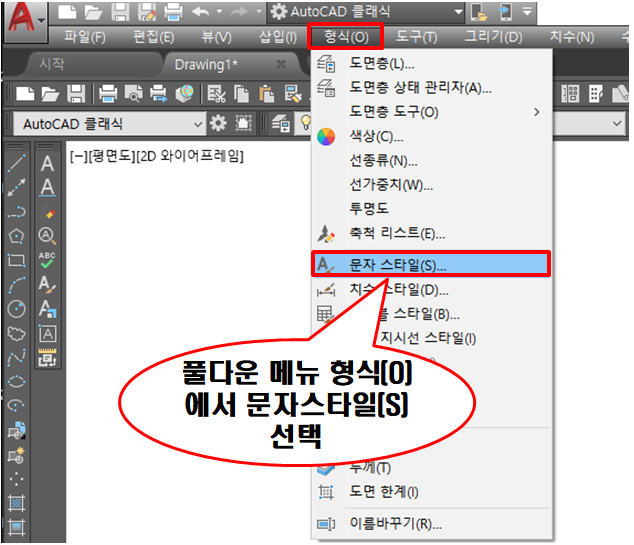Screen dimensions: 634x545
Task: Click the Plot printer icon in the standard toolbar
Action: 108,94
